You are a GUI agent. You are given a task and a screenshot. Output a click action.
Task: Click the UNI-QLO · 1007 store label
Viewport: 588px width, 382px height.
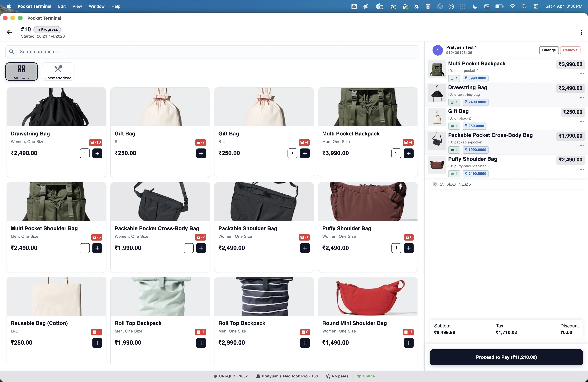pos(230,376)
